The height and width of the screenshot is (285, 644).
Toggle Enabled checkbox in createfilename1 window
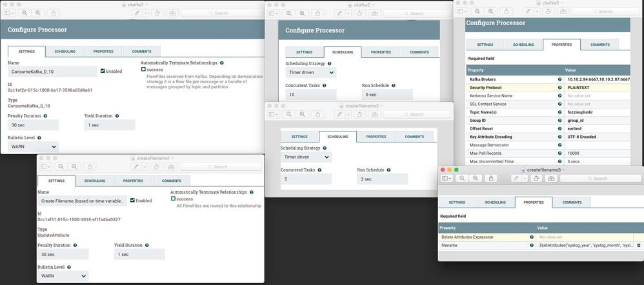[132, 201]
